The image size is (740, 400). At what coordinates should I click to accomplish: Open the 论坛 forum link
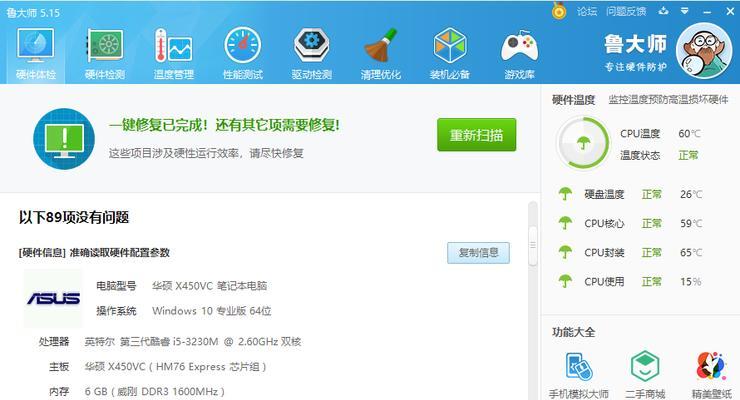coord(587,11)
